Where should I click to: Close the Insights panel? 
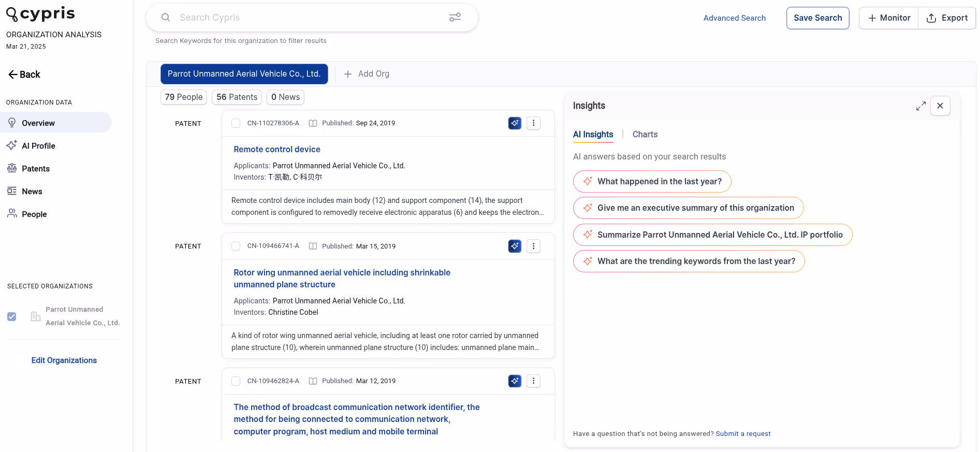click(x=940, y=106)
